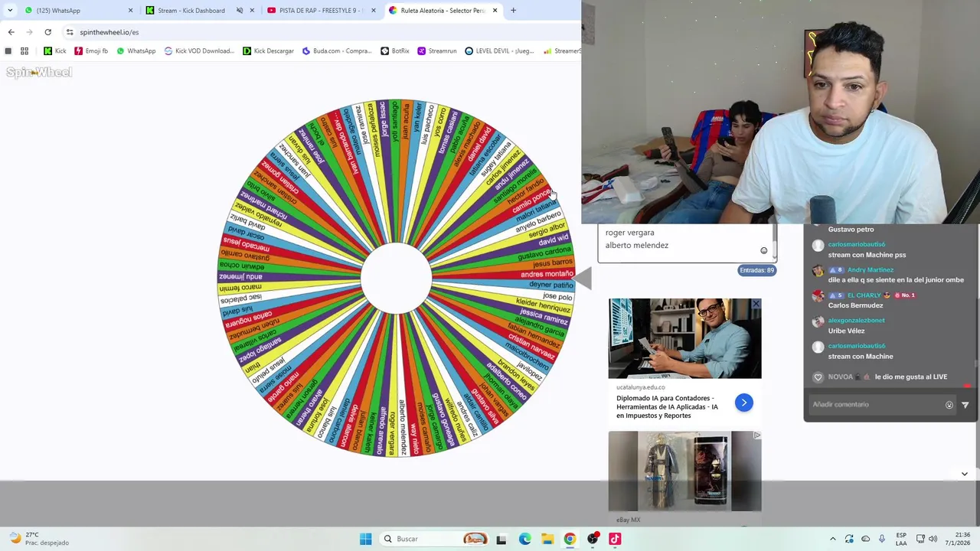Open the Streamer bookmark at bookmarks bar end

click(x=562, y=51)
